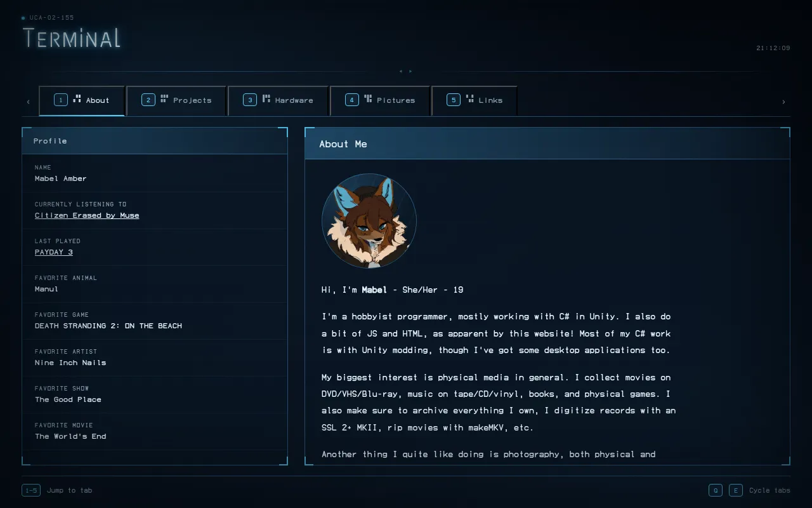Click the 1-5 key hint badge
812x508 pixels.
coord(31,490)
